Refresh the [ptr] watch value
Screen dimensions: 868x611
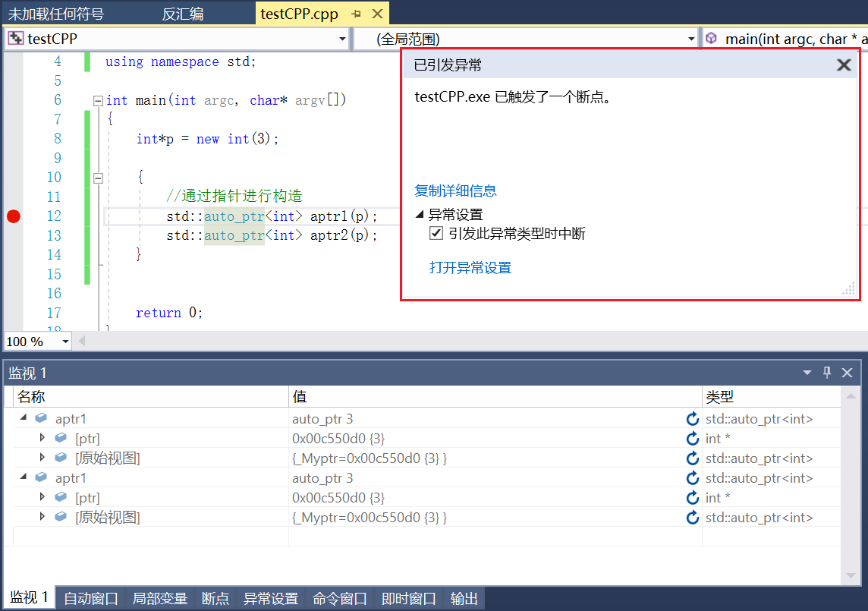click(691, 438)
